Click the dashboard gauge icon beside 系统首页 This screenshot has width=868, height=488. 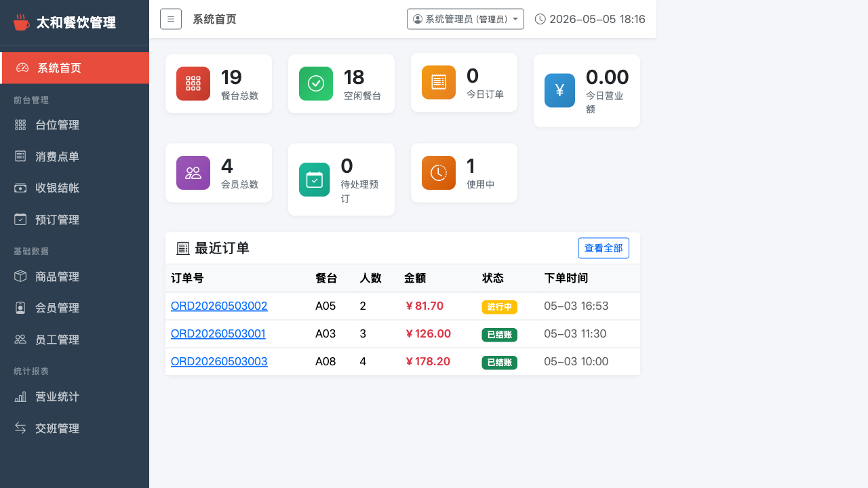pos(22,68)
